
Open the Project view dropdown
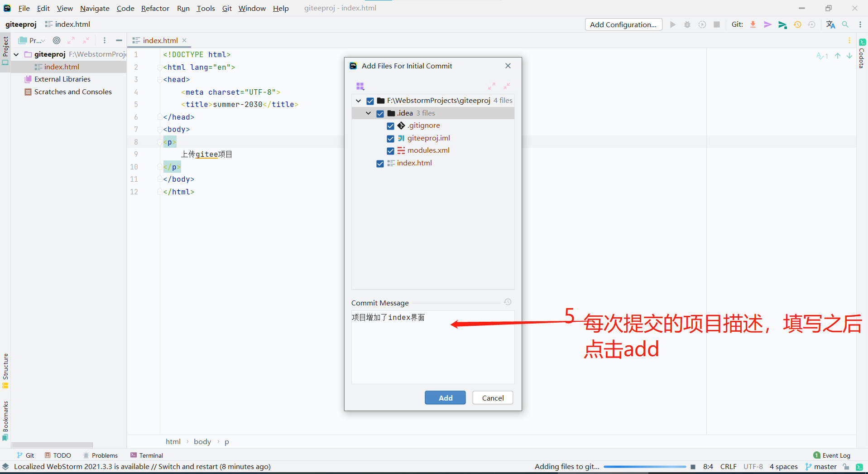pyautogui.click(x=33, y=40)
